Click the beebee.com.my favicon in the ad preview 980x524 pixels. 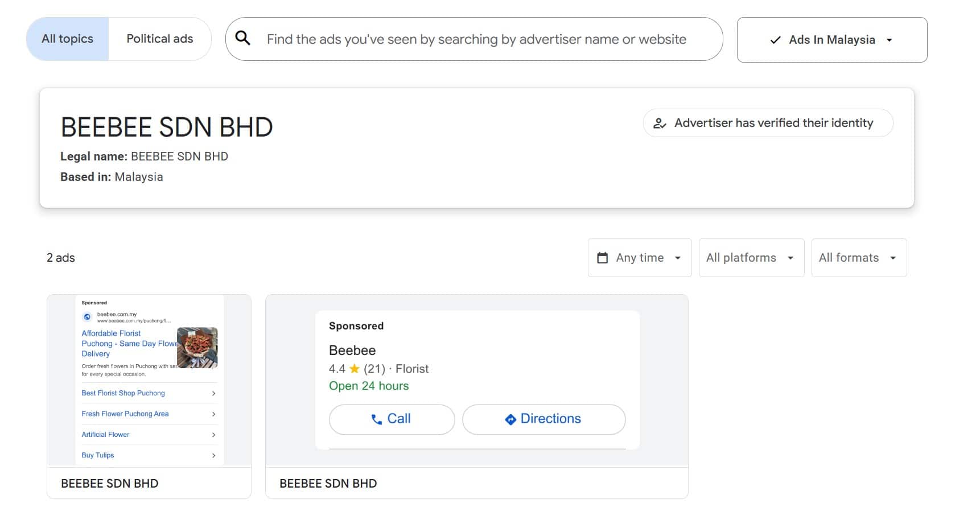(87, 316)
